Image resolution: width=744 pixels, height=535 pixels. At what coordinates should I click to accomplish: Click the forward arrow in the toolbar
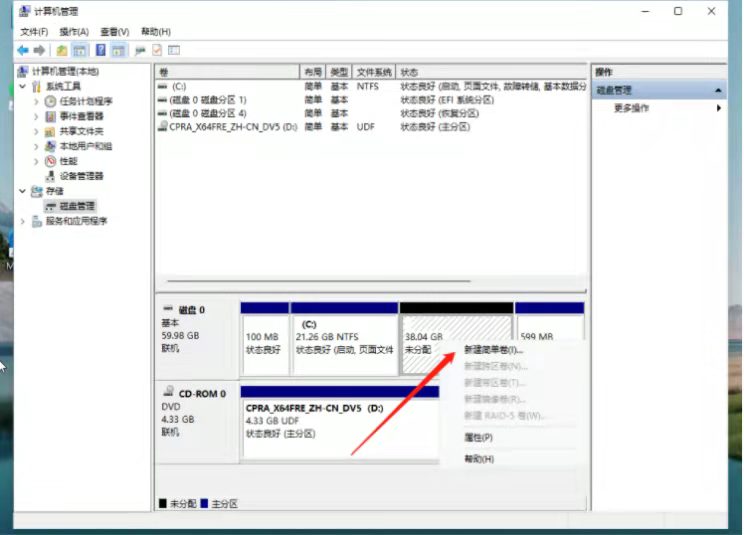click(39, 50)
